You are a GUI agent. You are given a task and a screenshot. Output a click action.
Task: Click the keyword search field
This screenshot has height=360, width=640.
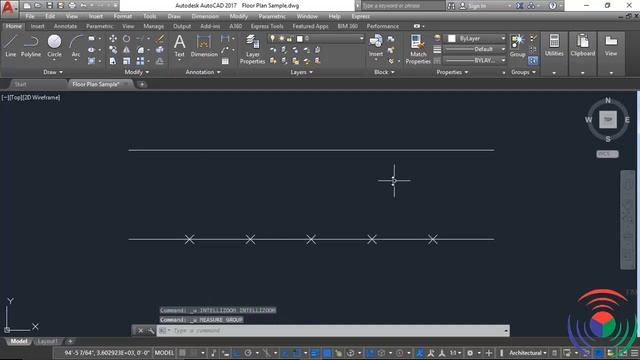point(403,6)
